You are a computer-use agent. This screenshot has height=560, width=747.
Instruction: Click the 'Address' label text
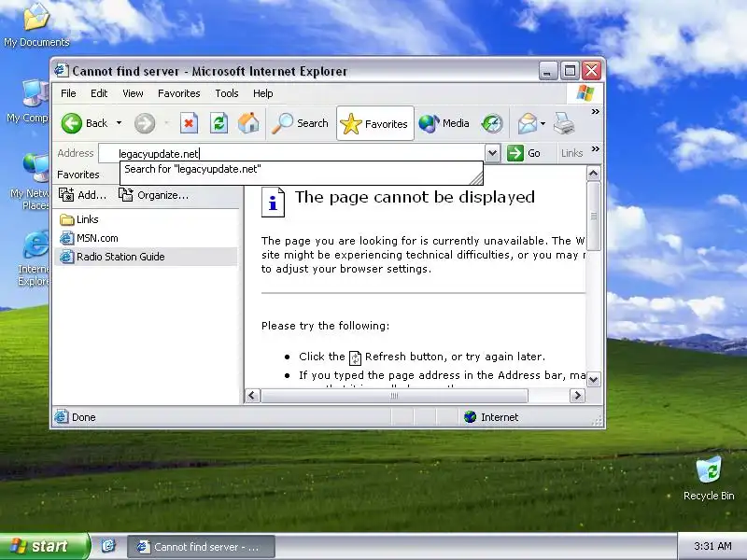(76, 153)
